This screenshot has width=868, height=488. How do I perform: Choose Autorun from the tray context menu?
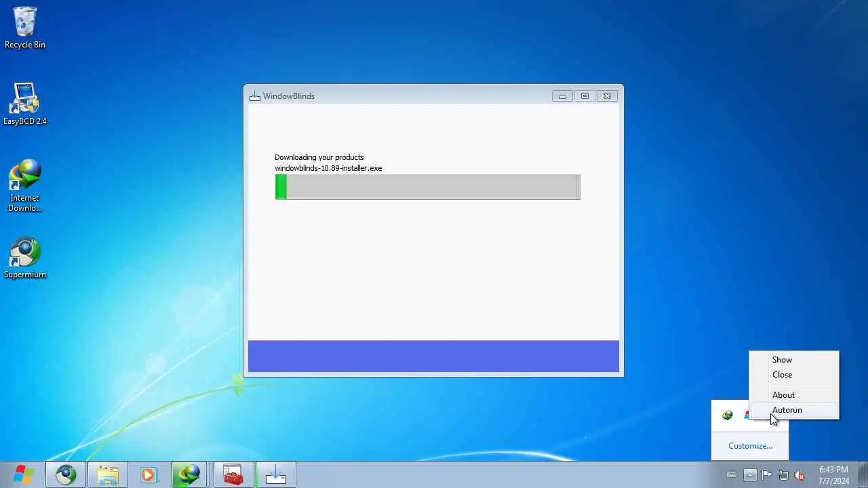coord(794,410)
